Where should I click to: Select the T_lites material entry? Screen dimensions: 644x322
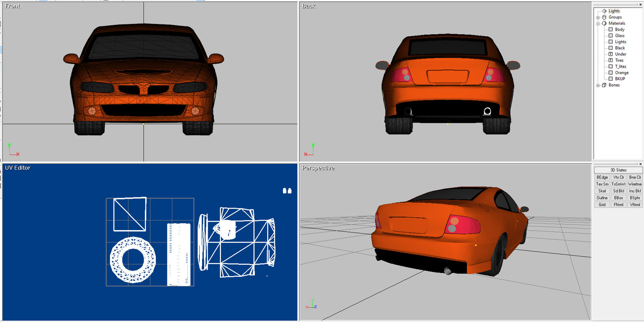point(621,66)
